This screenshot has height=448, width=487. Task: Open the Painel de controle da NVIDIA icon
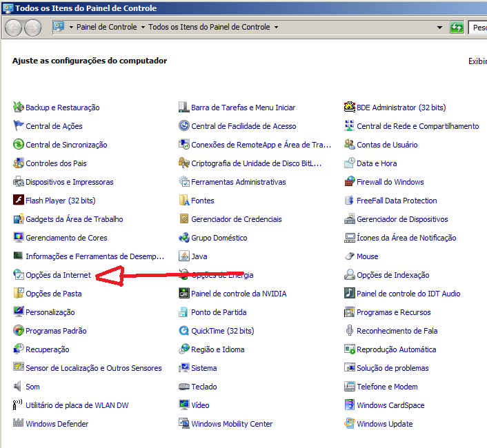(184, 293)
